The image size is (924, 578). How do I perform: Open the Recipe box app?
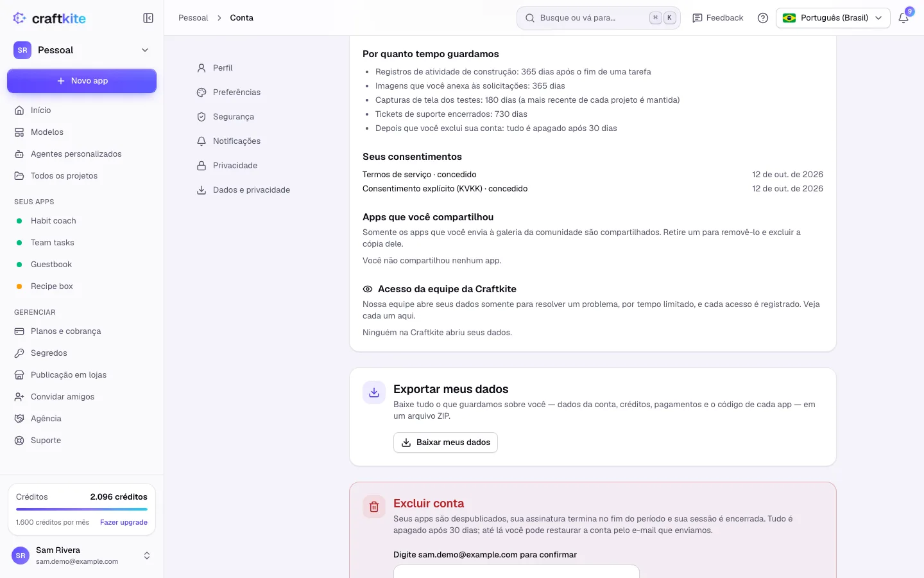click(x=81, y=286)
